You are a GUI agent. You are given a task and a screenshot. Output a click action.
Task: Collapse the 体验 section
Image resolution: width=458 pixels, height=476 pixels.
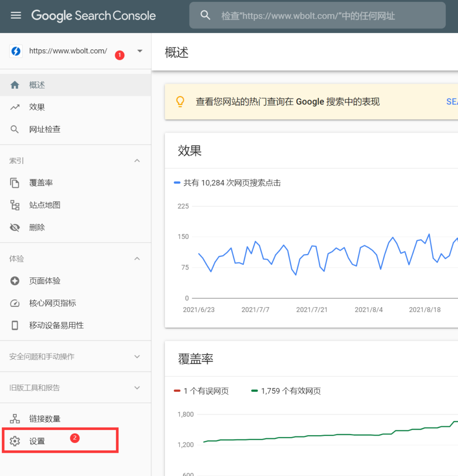pyautogui.click(x=137, y=259)
